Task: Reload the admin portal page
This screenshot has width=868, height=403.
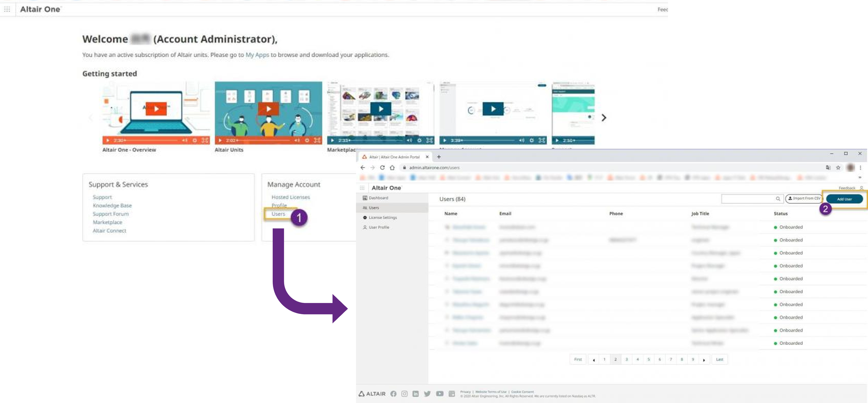Action: (382, 167)
